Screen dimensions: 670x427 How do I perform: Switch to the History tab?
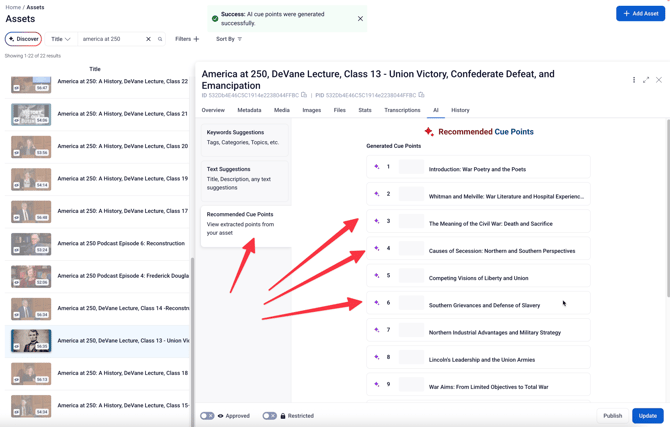click(x=460, y=110)
